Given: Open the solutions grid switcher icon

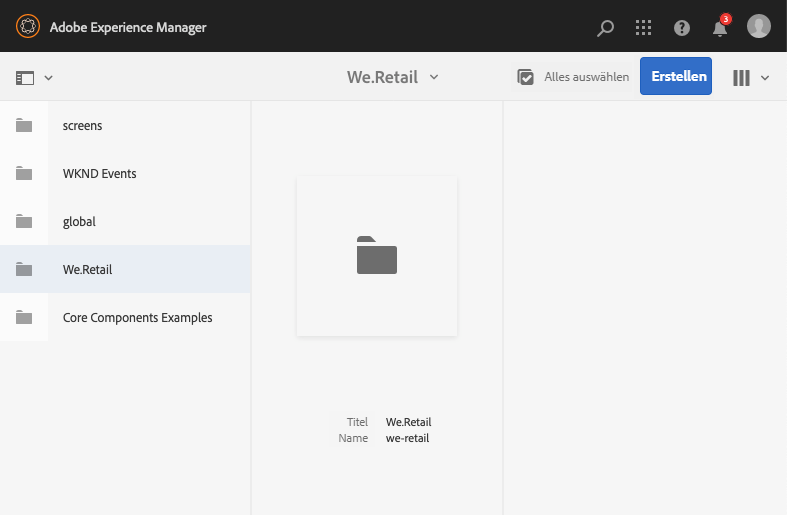Looking at the screenshot, I should point(644,28).
